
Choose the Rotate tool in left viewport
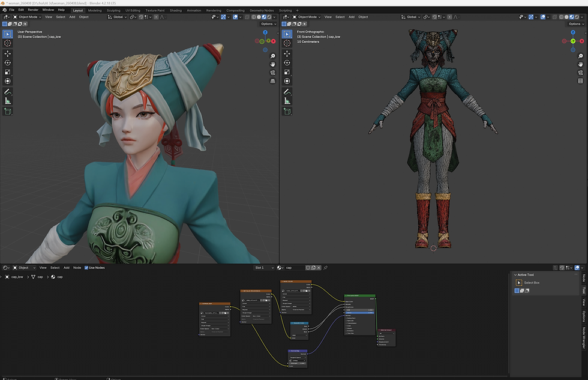pos(7,62)
